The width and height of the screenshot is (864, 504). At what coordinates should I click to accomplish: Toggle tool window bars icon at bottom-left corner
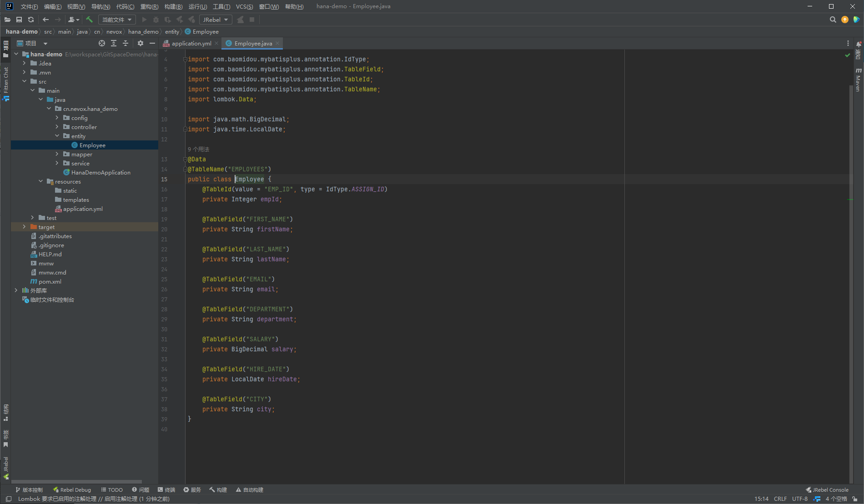[9, 499]
